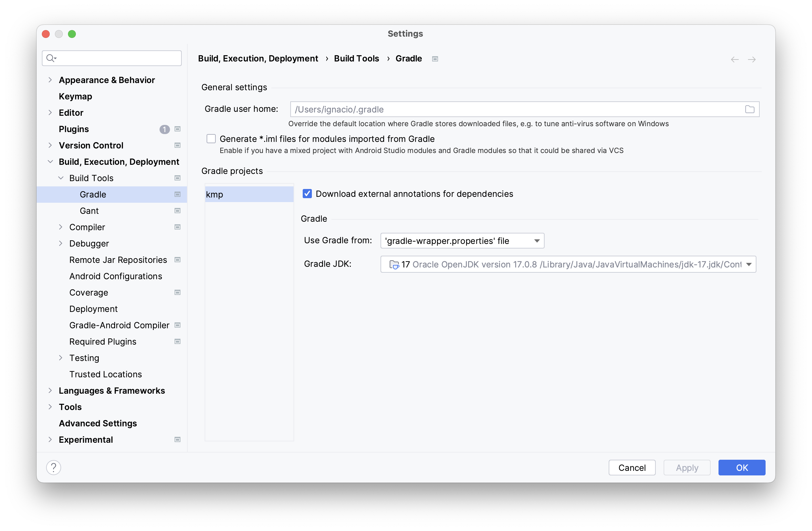Click the forward navigation arrow
812x531 pixels.
tap(752, 59)
